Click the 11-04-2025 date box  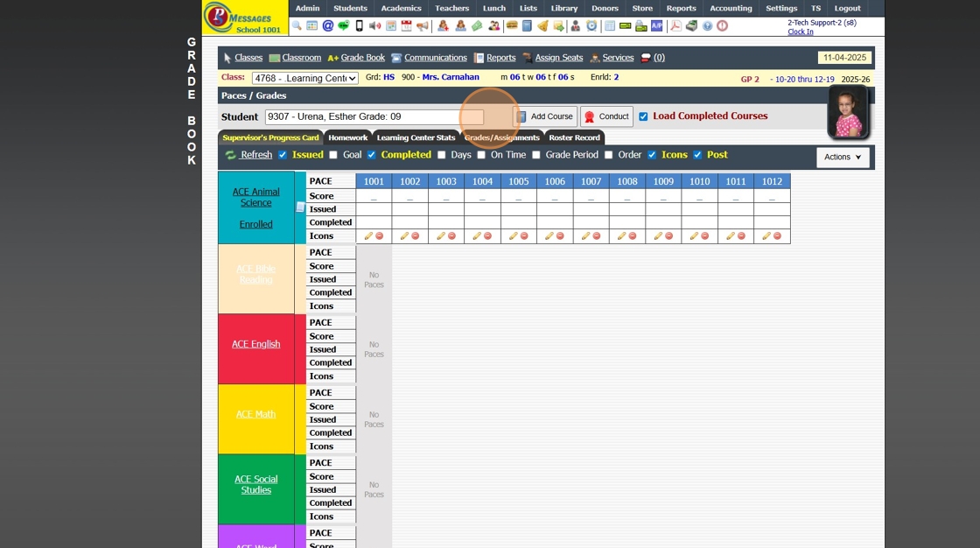844,58
